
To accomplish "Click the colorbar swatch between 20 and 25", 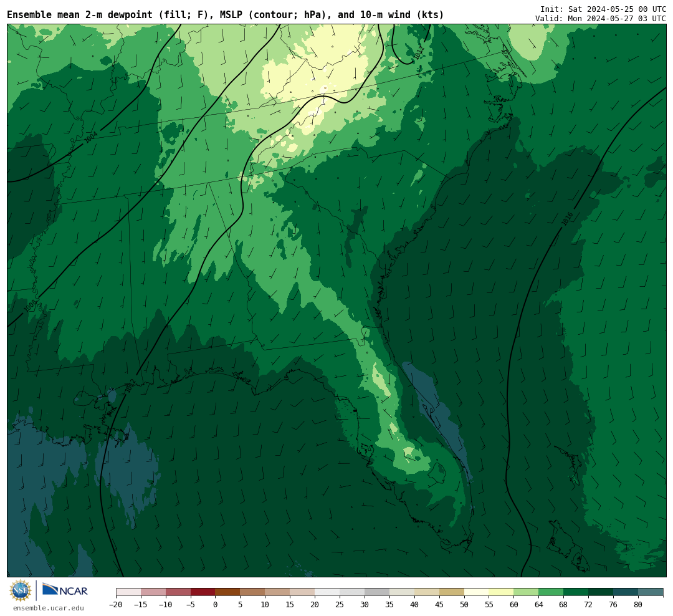I will 328,592.
